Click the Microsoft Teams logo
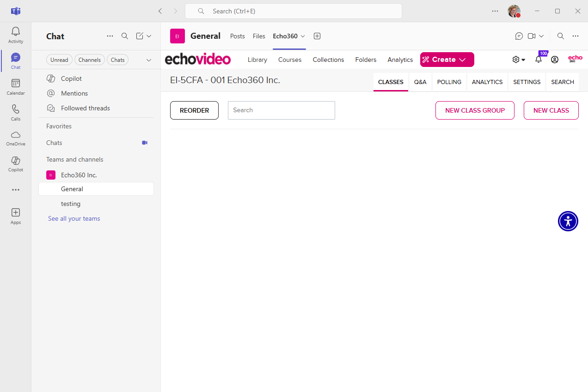The image size is (588, 392). [16, 11]
